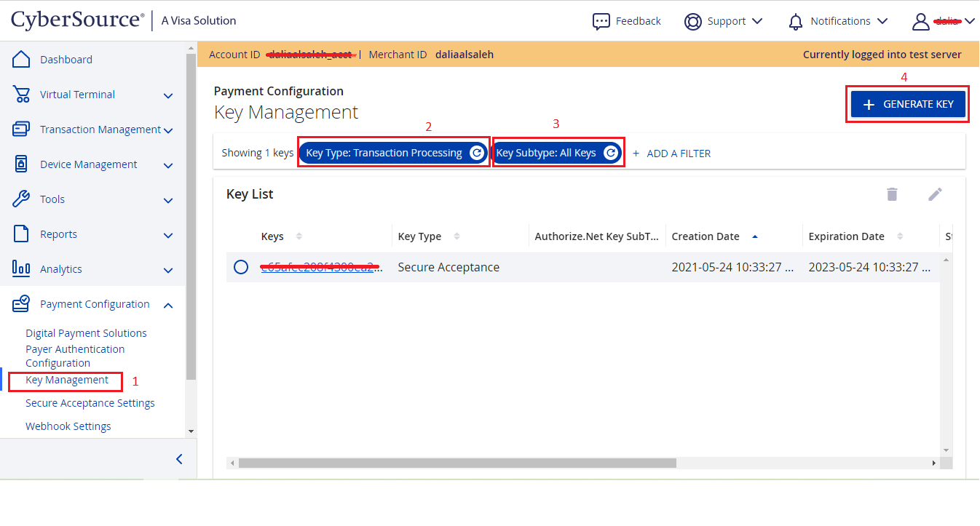
Task: Click the Feedback link text
Action: coord(639,21)
